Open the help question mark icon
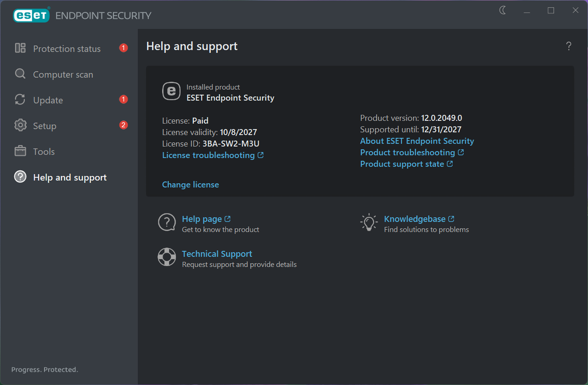This screenshot has height=385, width=588. (x=569, y=46)
